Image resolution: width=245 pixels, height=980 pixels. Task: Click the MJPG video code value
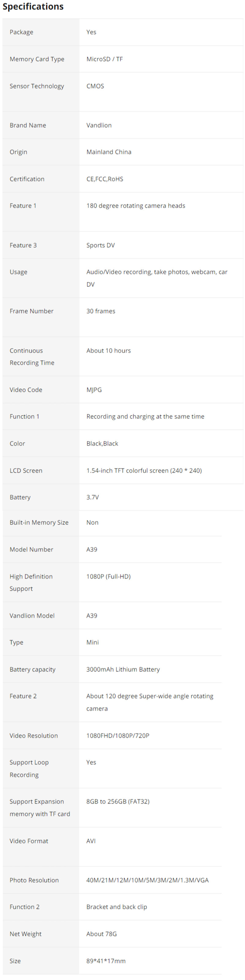(94, 390)
